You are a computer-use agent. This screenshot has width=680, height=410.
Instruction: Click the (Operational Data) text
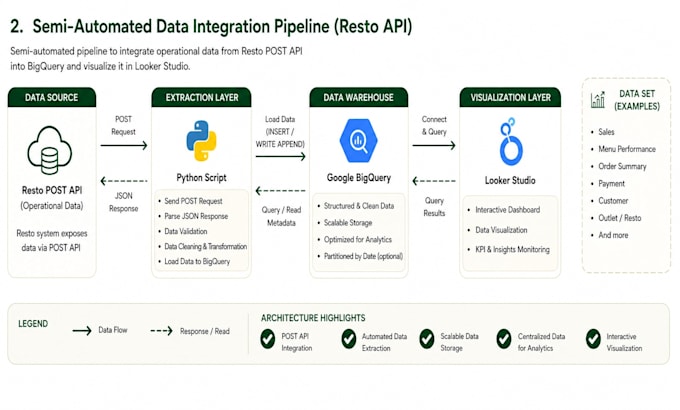[52, 206]
